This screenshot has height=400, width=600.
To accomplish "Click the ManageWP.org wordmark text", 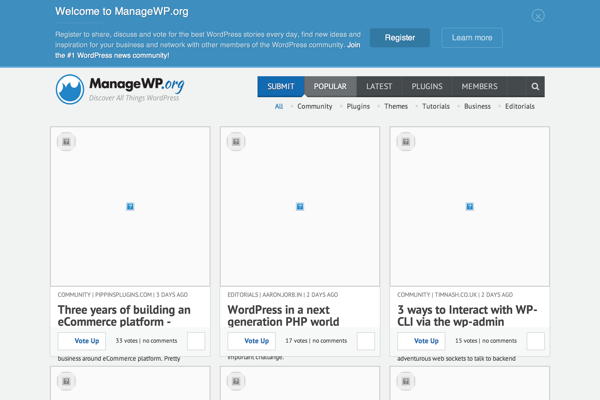I will pyautogui.click(x=137, y=84).
